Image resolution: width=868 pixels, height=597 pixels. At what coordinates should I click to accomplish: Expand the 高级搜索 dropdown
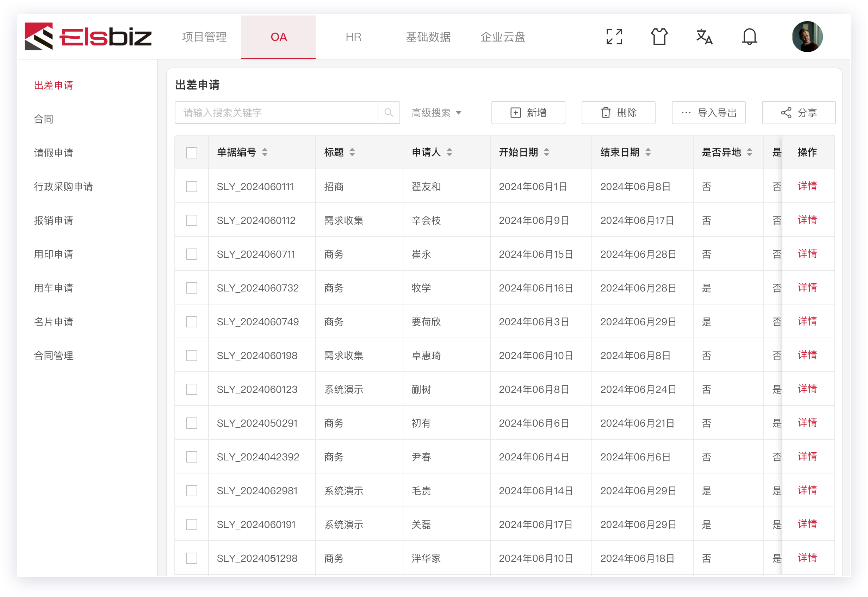[x=436, y=113]
